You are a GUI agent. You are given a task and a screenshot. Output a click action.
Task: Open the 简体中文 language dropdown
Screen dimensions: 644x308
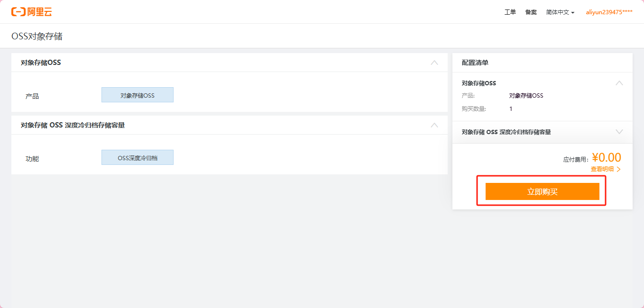(560, 12)
